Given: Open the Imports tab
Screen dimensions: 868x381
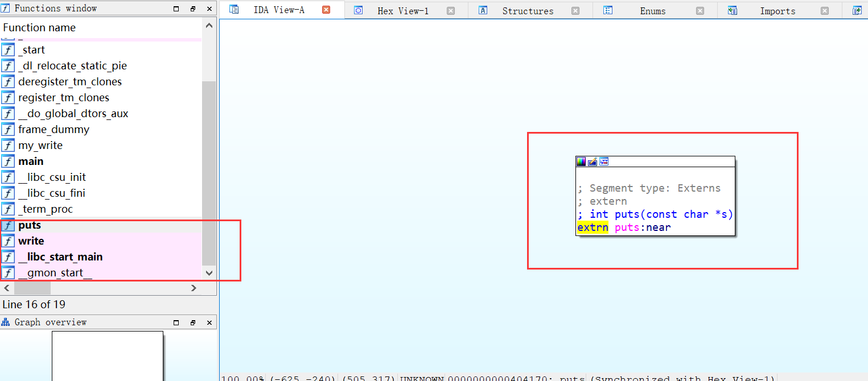Looking at the screenshot, I should (x=777, y=11).
